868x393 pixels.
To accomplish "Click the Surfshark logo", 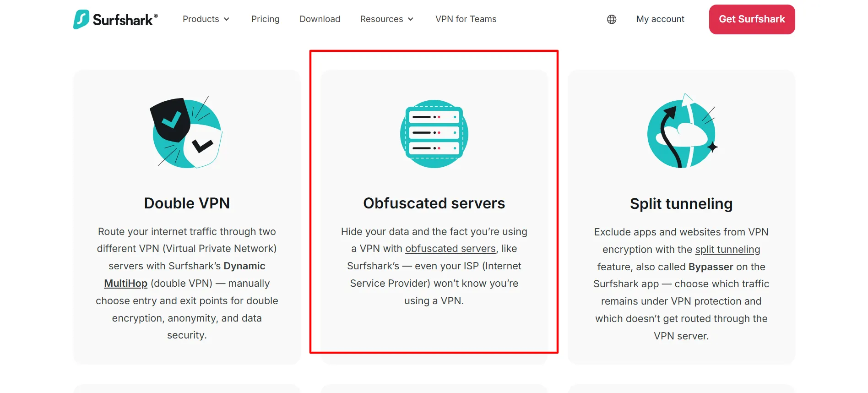I will pos(115,19).
